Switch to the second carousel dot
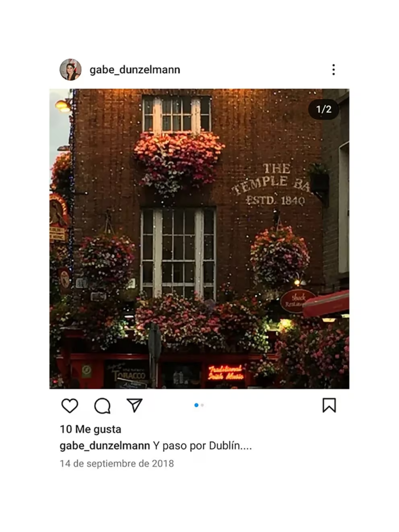 point(202,405)
